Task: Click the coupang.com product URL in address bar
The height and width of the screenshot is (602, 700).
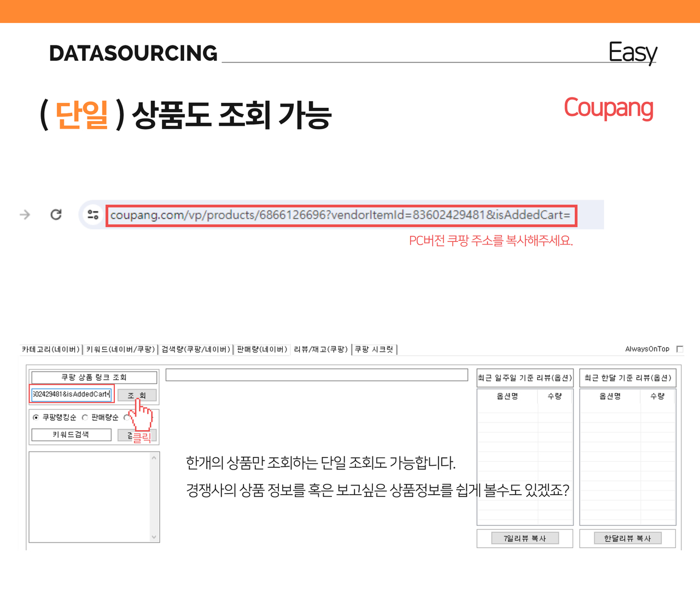Action: (341, 215)
